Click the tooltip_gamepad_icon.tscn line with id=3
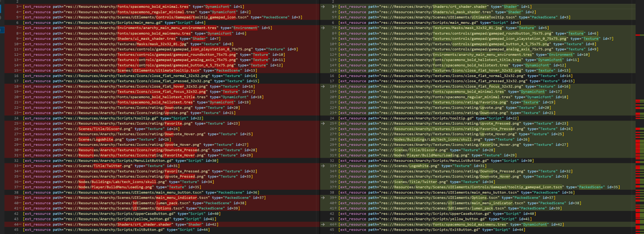The height and width of the screenshot is (234, 644). point(162,17)
